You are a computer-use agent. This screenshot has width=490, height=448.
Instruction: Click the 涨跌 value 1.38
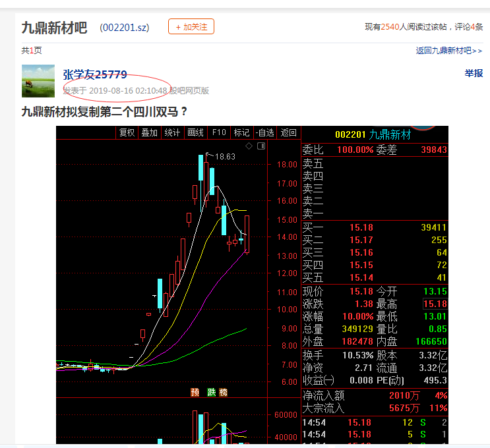(364, 304)
